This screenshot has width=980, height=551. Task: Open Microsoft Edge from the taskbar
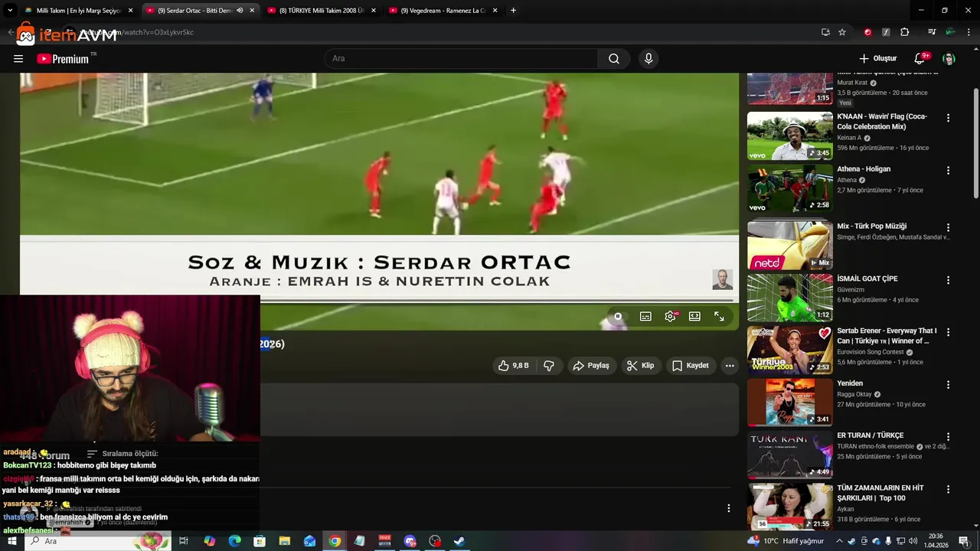tap(234, 541)
